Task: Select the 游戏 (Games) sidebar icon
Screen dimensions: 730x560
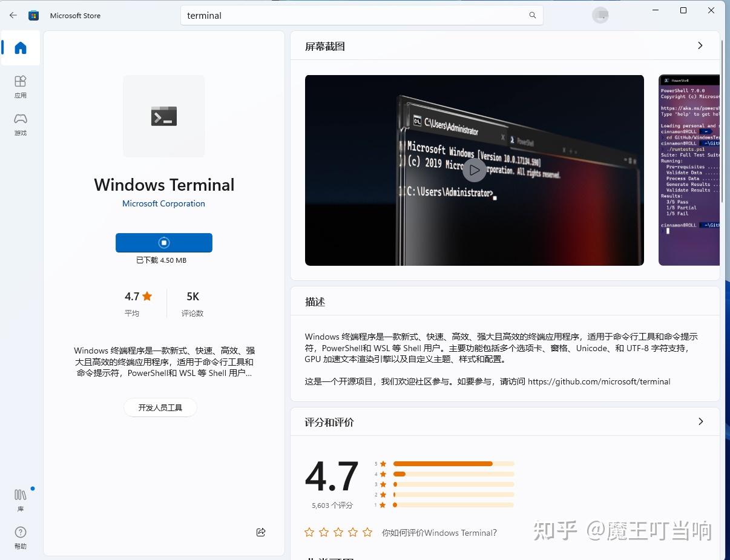Action: tap(20, 125)
